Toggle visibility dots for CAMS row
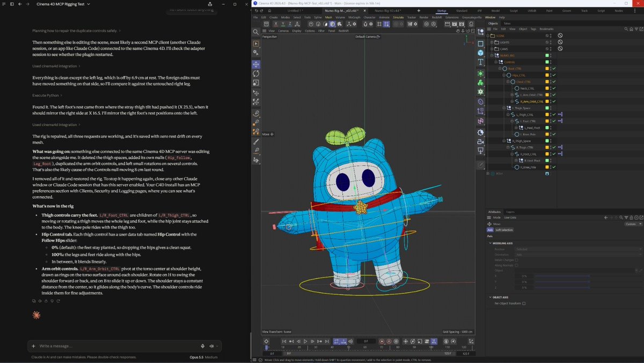Screen dimensions: 644x363 [x=551, y=49]
